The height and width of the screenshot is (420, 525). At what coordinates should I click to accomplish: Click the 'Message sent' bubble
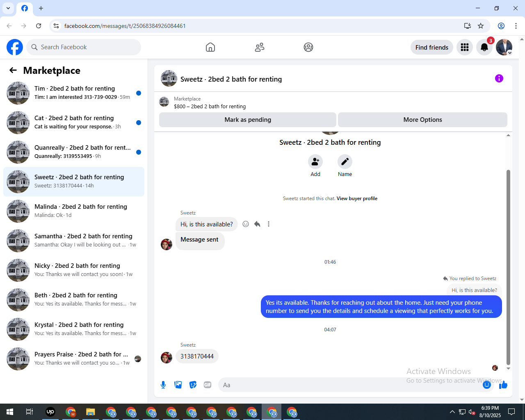[x=200, y=241]
